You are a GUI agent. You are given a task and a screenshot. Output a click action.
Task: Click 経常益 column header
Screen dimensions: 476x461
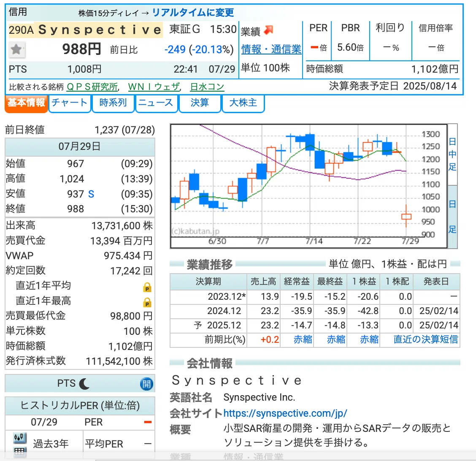(x=297, y=282)
